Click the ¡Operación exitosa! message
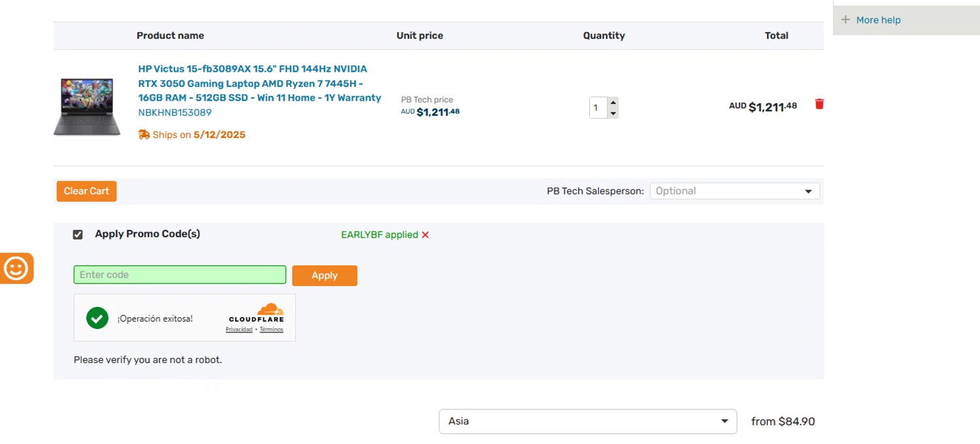Image resolution: width=980 pixels, height=444 pixels. click(155, 319)
